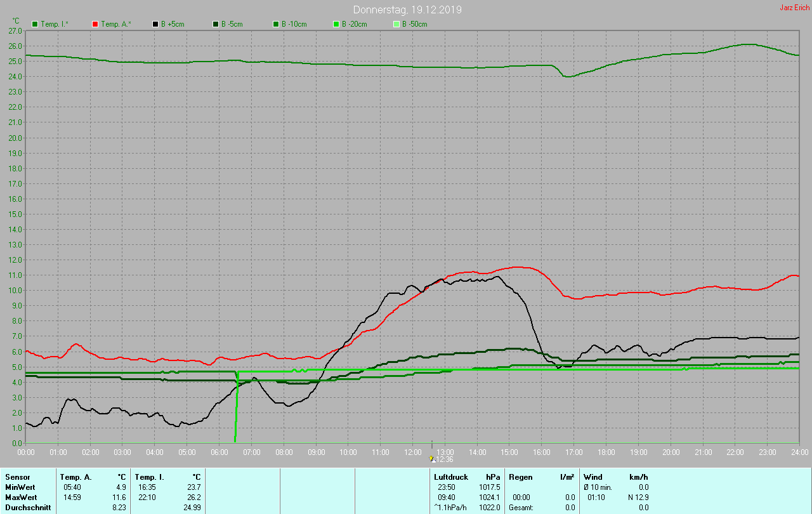This screenshot has height=514, width=812.
Task: Select the pressure maximum value "1024.1"
Action: pyautogui.click(x=490, y=498)
